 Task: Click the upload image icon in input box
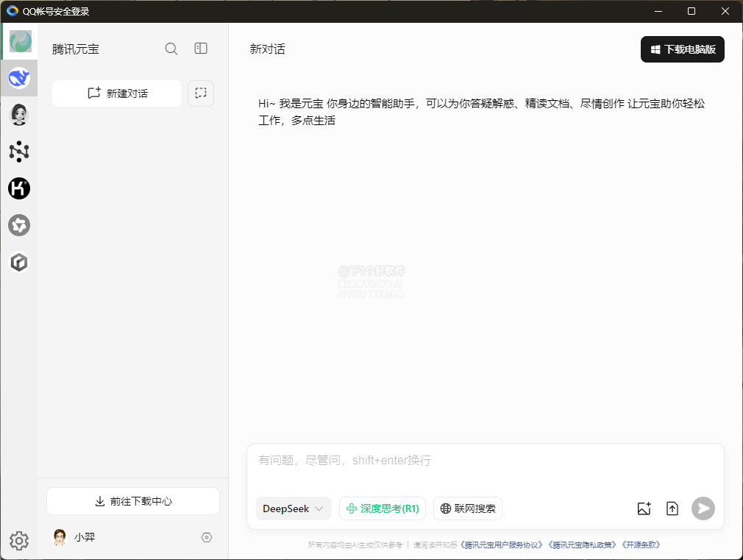tap(644, 508)
